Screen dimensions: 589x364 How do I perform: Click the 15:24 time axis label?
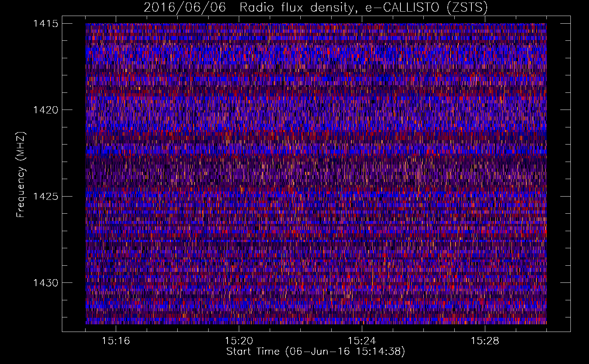click(x=362, y=341)
